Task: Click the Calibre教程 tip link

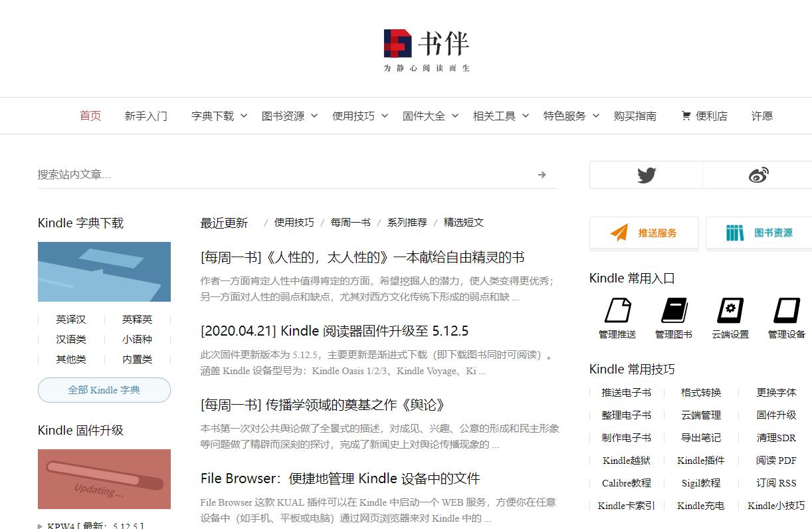Action: pyautogui.click(x=627, y=483)
